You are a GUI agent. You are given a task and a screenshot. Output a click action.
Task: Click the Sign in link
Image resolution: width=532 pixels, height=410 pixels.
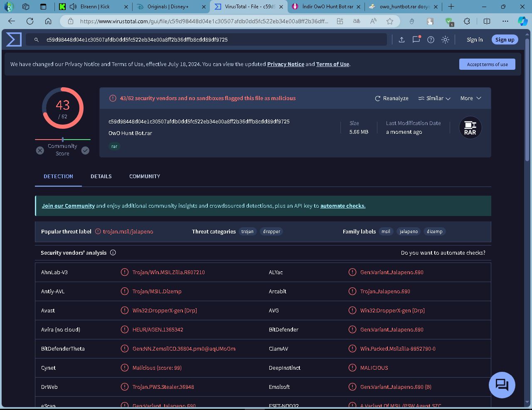pyautogui.click(x=475, y=39)
